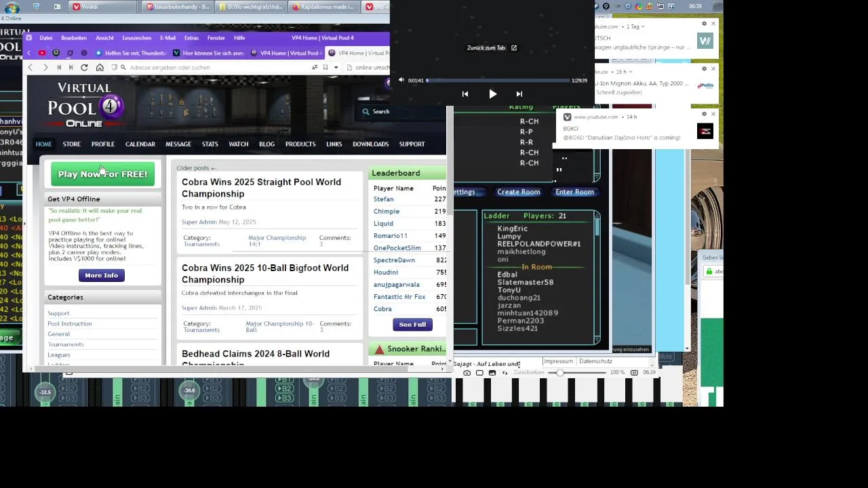Click the translate page icon in address bar
Screen dimensions: 868x488
(x=315, y=68)
